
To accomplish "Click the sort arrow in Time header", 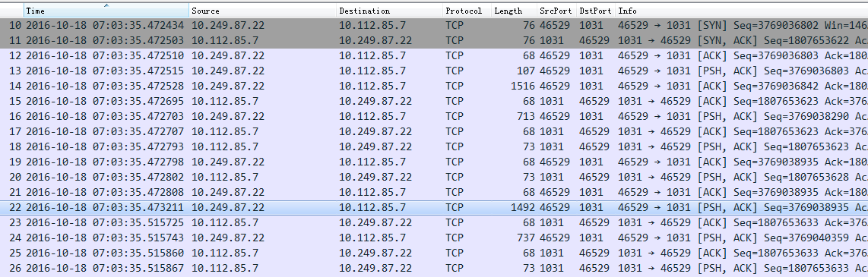I will click(x=106, y=5).
